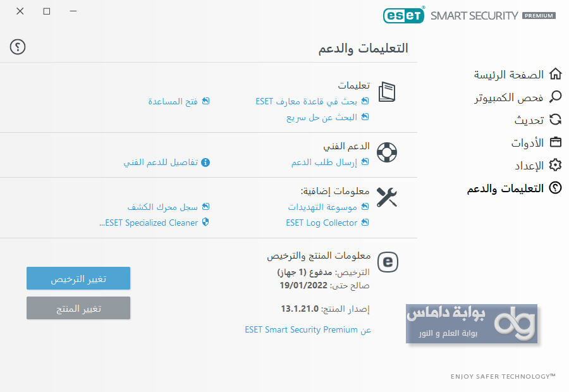Click the lifebuoy icon beside الدعم الفني
The image size is (569, 392).
click(387, 152)
